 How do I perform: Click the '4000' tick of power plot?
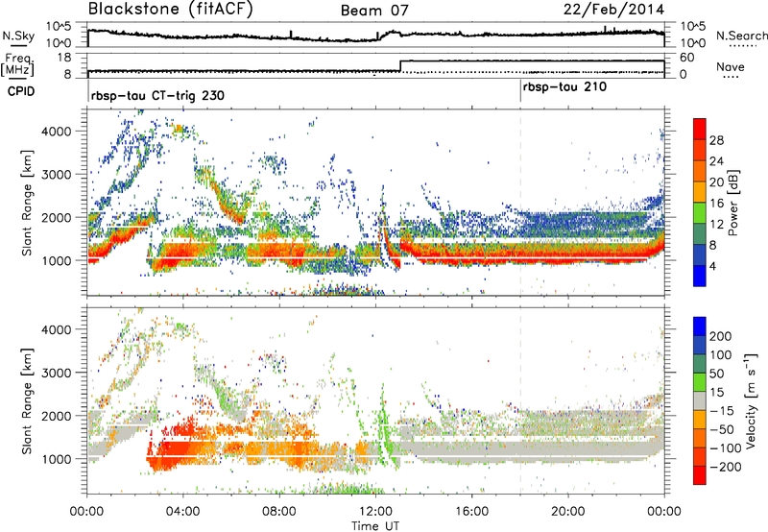point(56,132)
